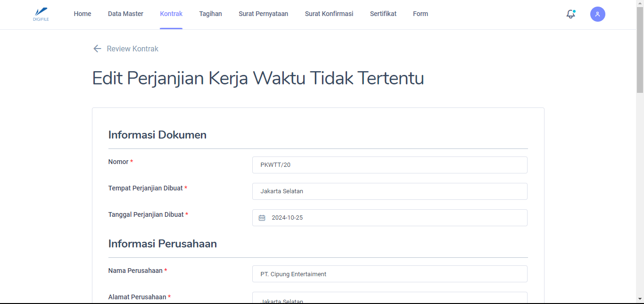
Task: Open Data Master menu
Action: pyautogui.click(x=125, y=14)
